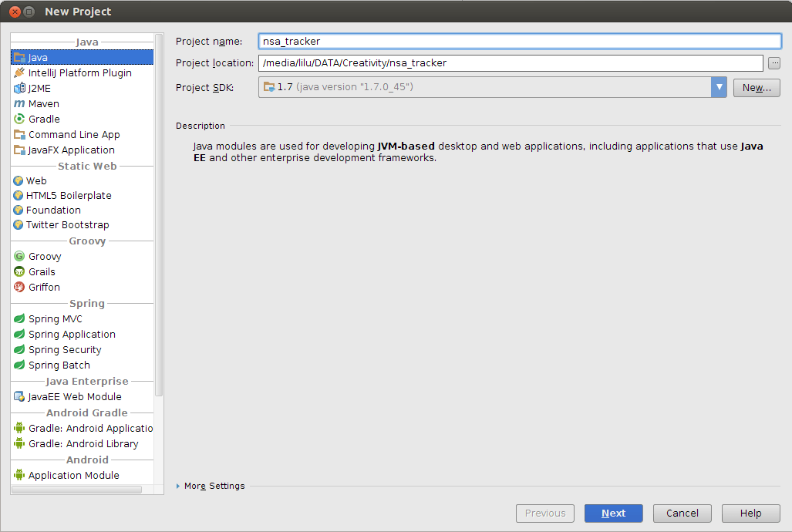Select the Griffon project icon
The width and height of the screenshot is (792, 532).
coord(19,287)
